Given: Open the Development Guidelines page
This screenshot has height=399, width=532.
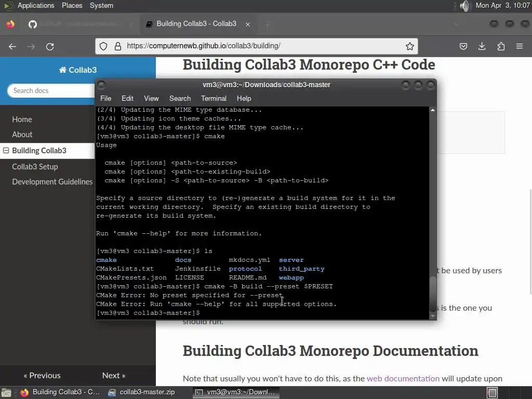Looking at the screenshot, I should 52,182.
